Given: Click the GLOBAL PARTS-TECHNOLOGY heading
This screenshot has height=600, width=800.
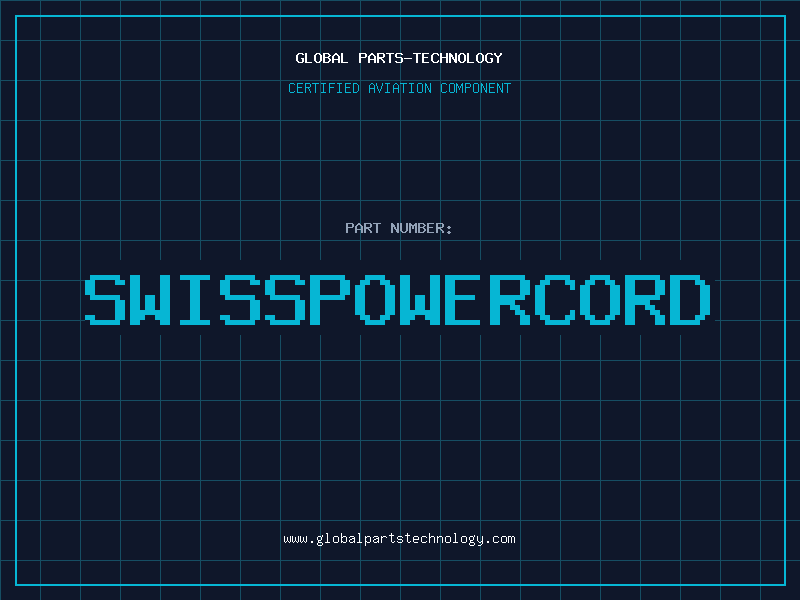Looking at the screenshot, I should click(399, 58).
